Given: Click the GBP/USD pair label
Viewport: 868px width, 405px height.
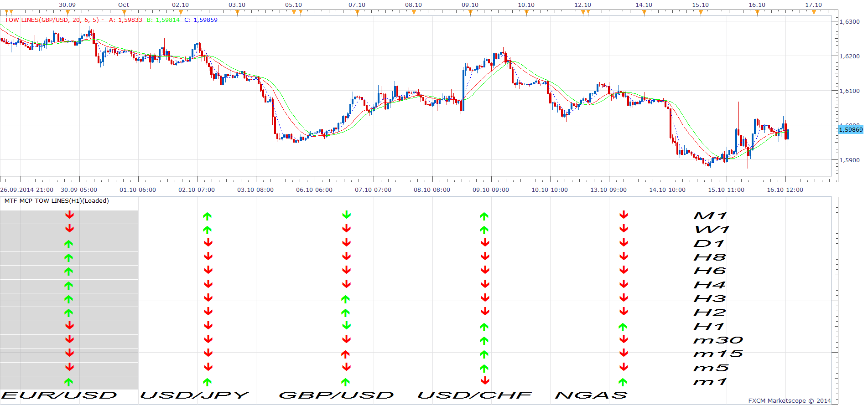Looking at the screenshot, I should click(x=336, y=395).
